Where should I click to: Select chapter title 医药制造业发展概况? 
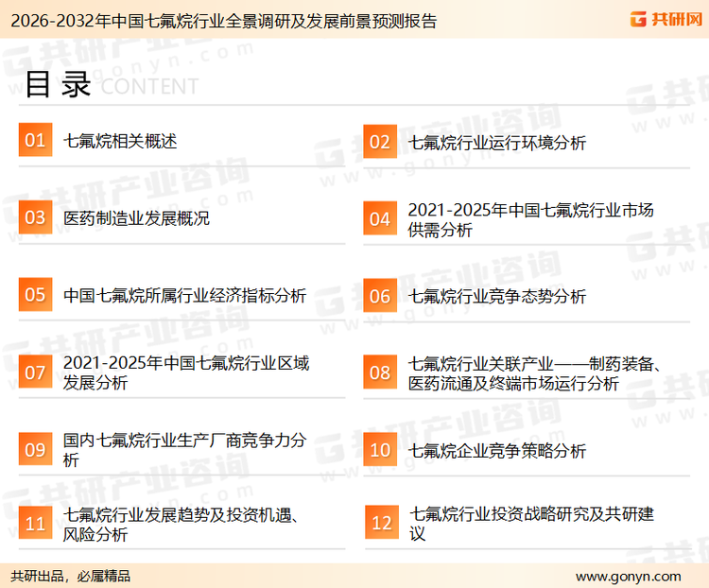click(x=136, y=218)
